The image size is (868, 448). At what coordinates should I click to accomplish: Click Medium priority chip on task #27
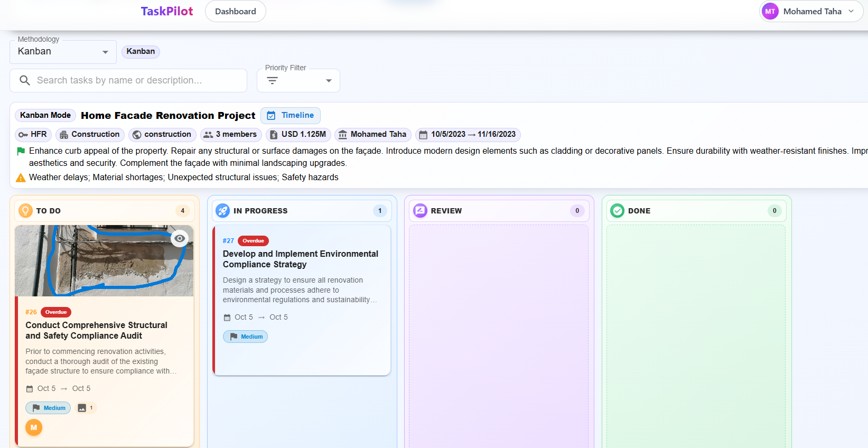(x=245, y=337)
